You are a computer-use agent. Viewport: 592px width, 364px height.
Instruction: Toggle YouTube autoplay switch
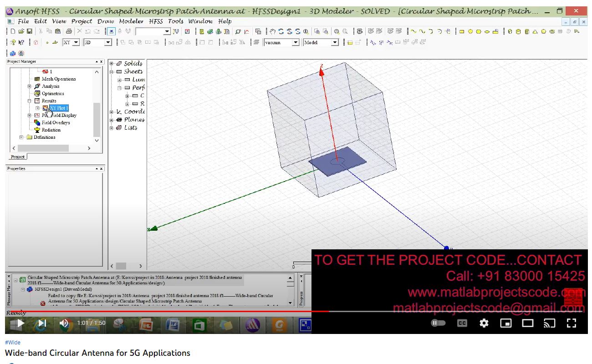click(438, 323)
